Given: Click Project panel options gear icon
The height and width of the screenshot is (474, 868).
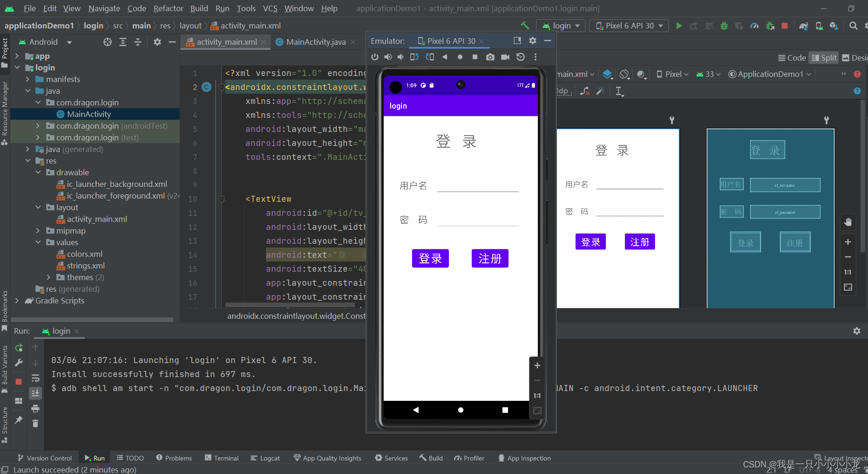Looking at the screenshot, I should point(157,42).
